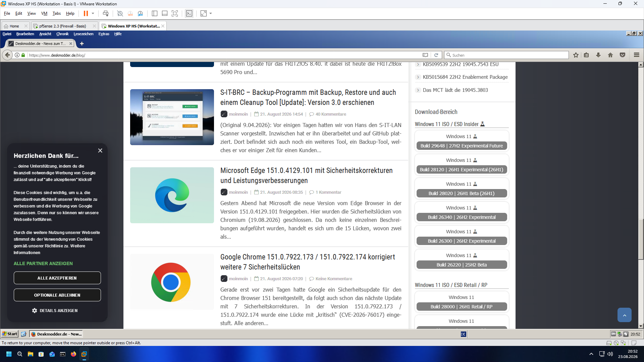Revert the VM to its last snapshot
This screenshot has width=644, height=362.
tap(130, 13)
